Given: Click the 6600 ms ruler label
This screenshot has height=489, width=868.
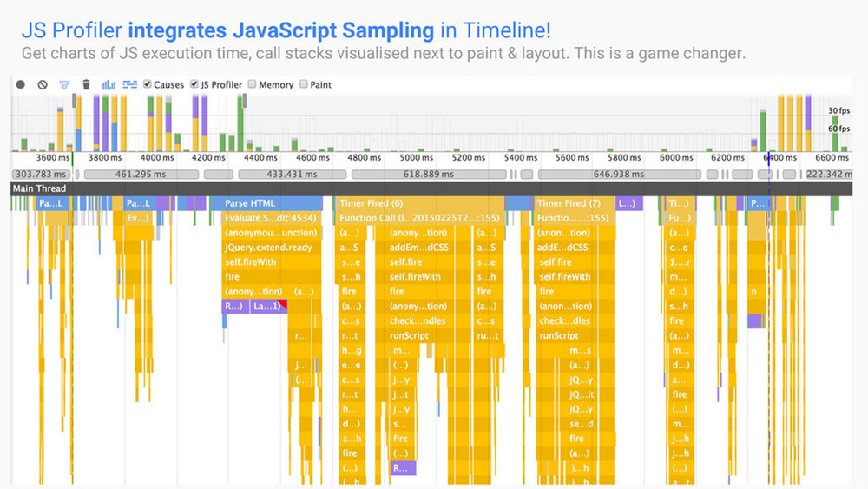Looking at the screenshot, I should click(x=832, y=158).
